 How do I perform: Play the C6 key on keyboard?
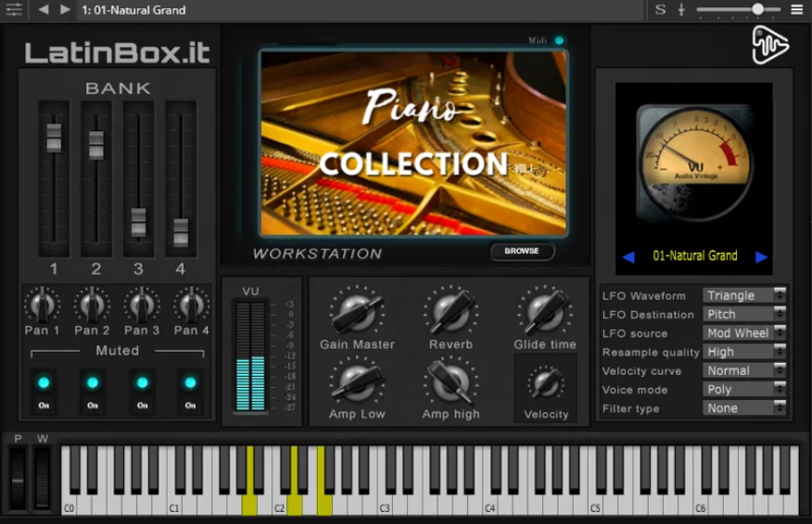coord(700,503)
